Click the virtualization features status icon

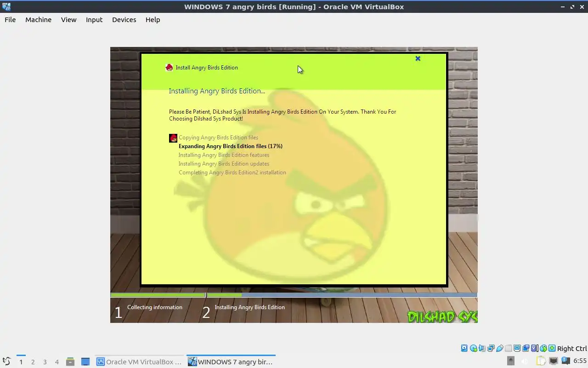(x=534, y=348)
